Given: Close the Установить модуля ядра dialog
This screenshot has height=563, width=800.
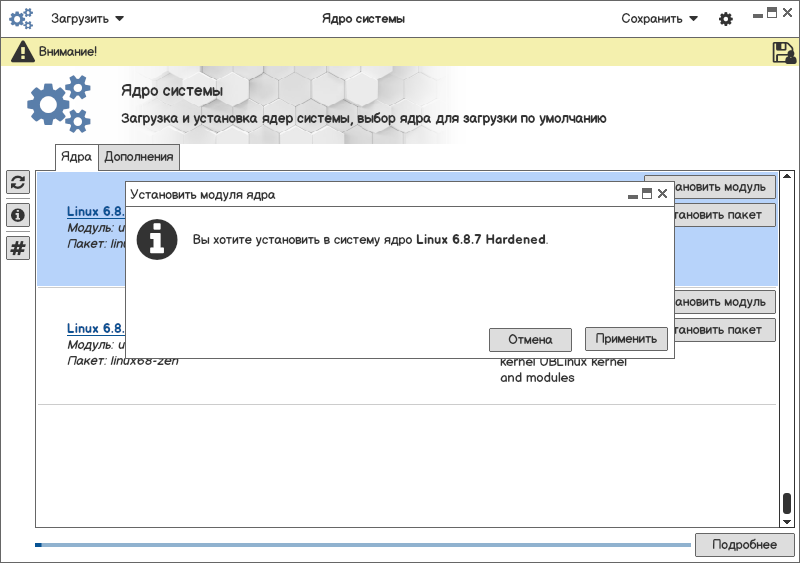Looking at the screenshot, I should (x=662, y=193).
